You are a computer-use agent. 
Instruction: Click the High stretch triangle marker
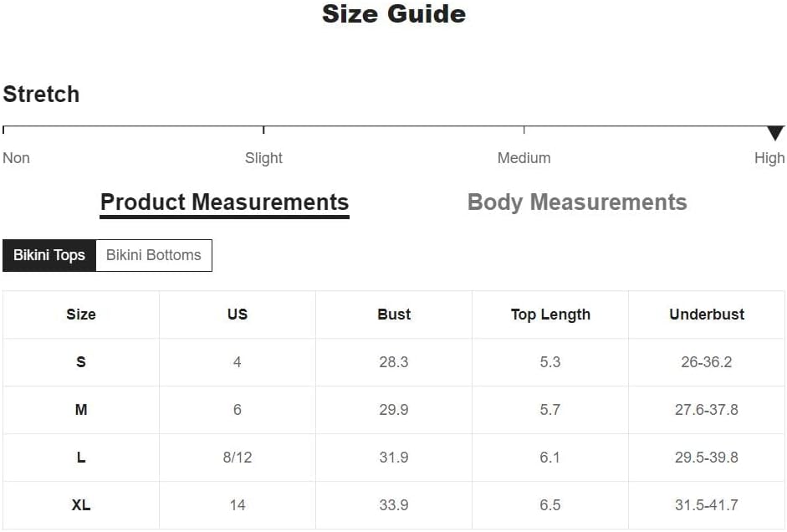tap(775, 133)
